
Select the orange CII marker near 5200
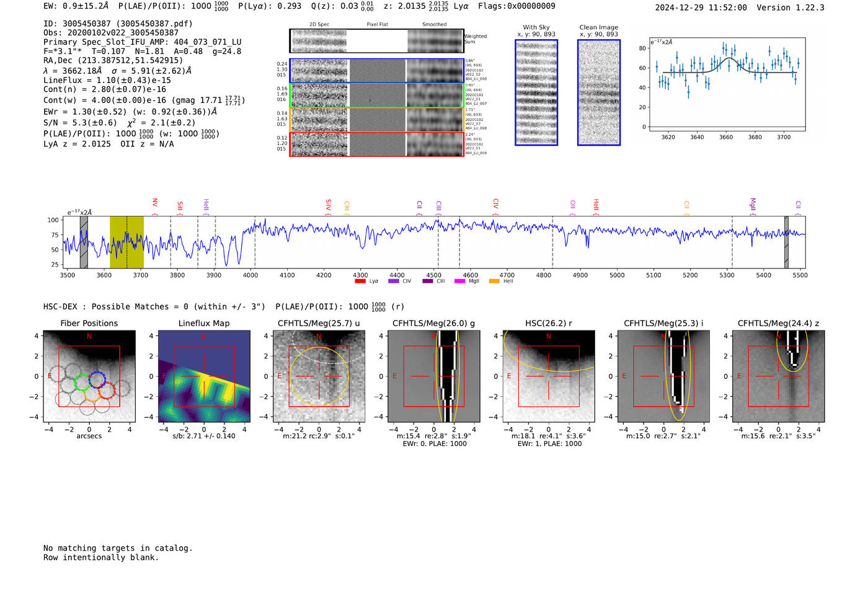[686, 206]
